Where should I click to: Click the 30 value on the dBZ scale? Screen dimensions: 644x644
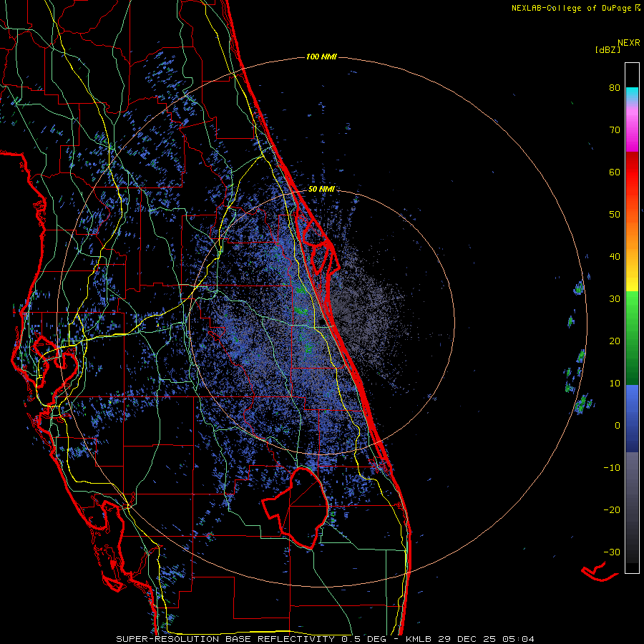tap(615, 299)
